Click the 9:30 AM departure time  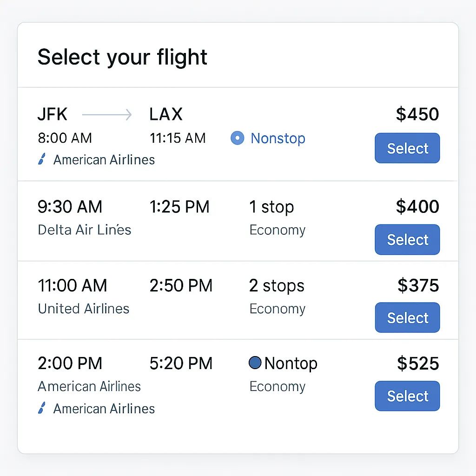click(x=70, y=207)
